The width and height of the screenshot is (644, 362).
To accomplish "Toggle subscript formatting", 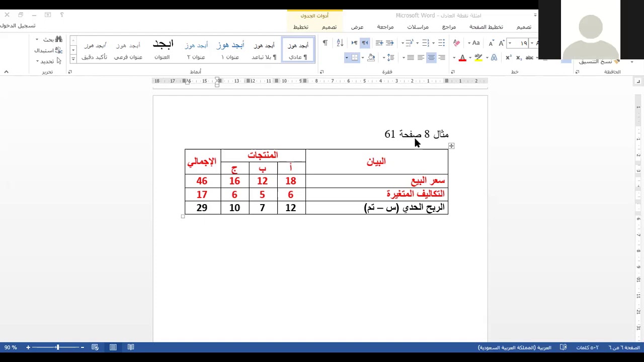I will pyautogui.click(x=519, y=58).
